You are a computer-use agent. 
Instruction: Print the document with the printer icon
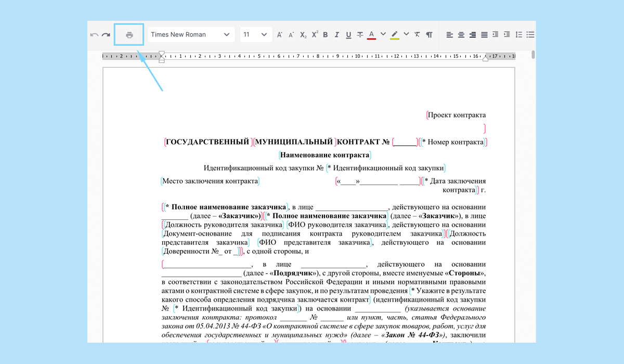(x=129, y=35)
